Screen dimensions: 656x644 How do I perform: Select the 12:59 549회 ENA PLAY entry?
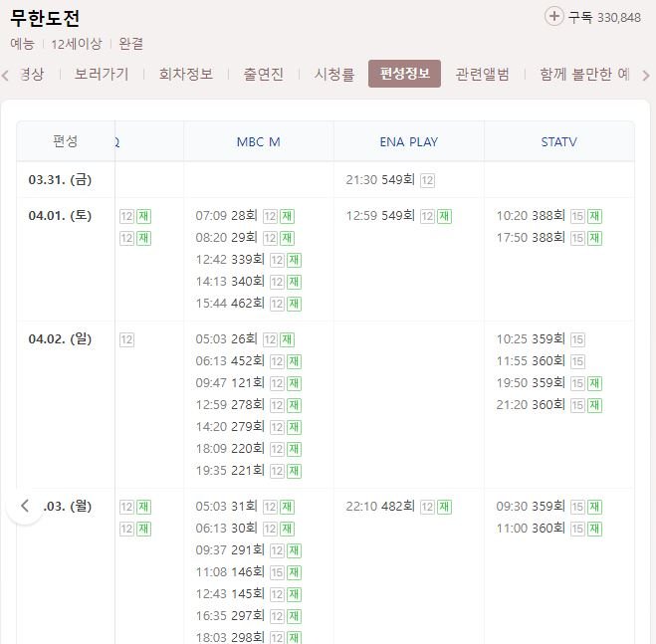[380, 216]
